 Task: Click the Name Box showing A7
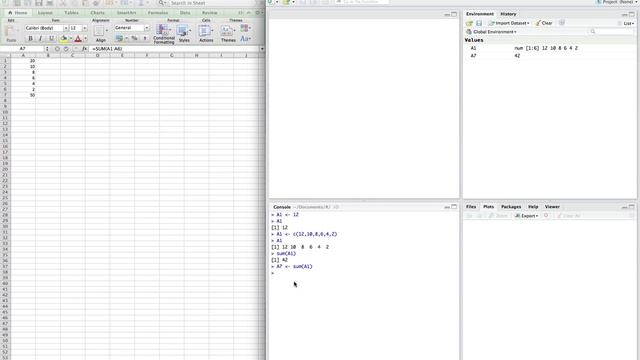22,49
